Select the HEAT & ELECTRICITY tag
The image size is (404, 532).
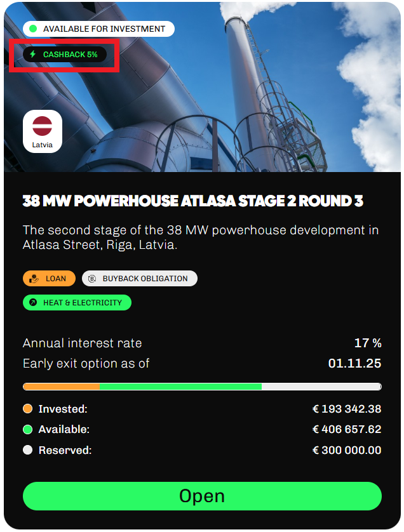(x=77, y=302)
